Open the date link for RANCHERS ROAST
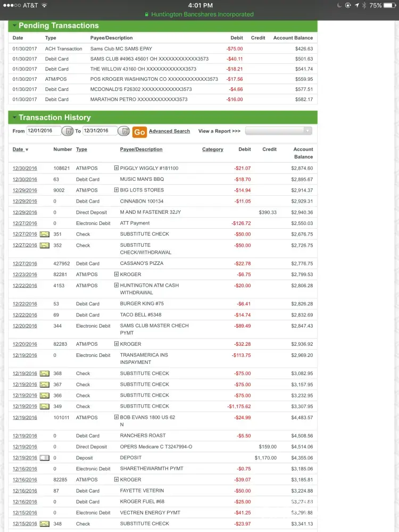 pyautogui.click(x=25, y=436)
